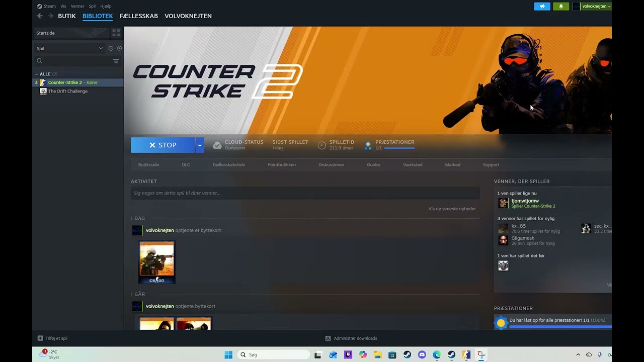The height and width of the screenshot is (362, 644).
Task: Open Microsoft Edge in taskbar
Action: (437, 355)
